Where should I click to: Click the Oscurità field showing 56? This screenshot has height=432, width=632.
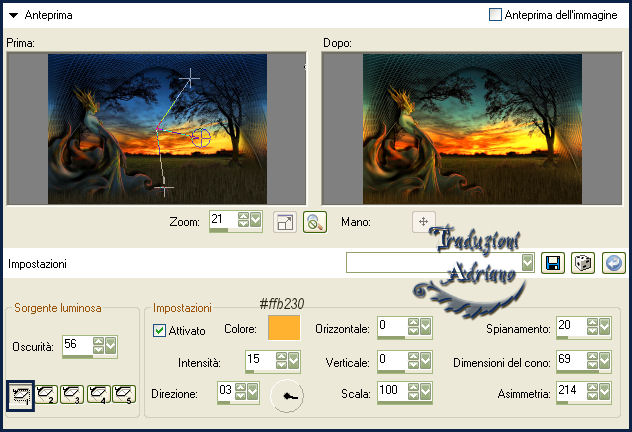coord(77,345)
